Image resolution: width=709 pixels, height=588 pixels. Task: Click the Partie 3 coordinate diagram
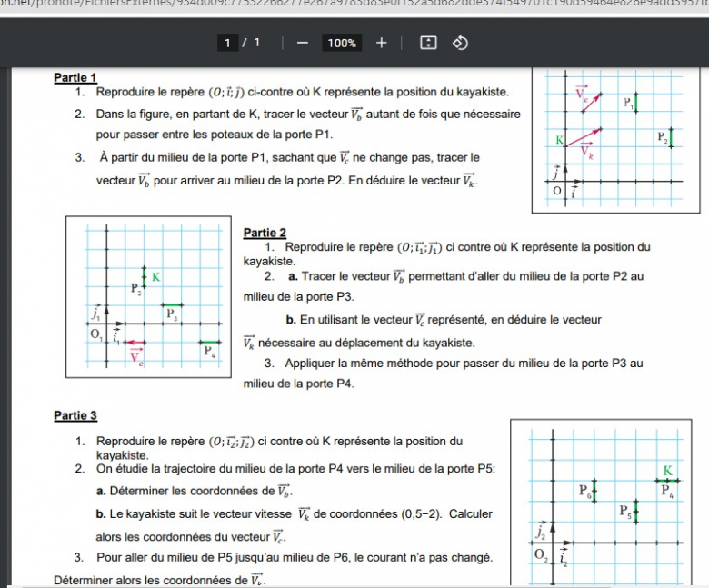(601, 503)
